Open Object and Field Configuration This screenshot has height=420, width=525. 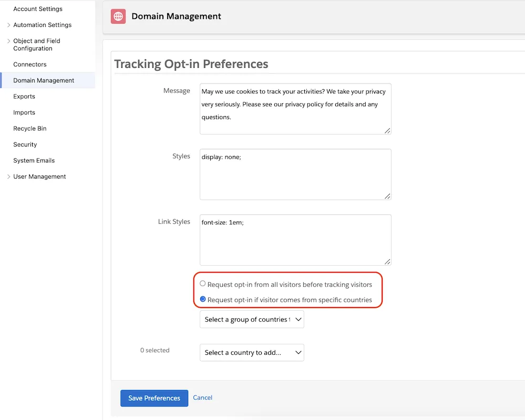(37, 45)
